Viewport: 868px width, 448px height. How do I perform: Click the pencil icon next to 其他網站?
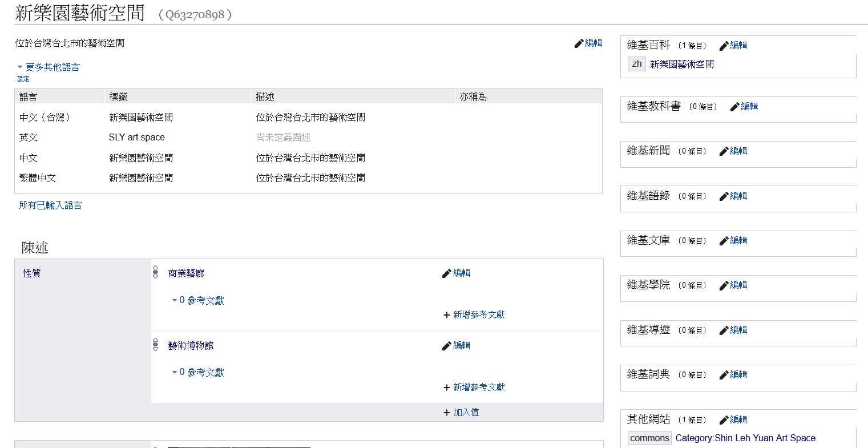tap(724, 420)
